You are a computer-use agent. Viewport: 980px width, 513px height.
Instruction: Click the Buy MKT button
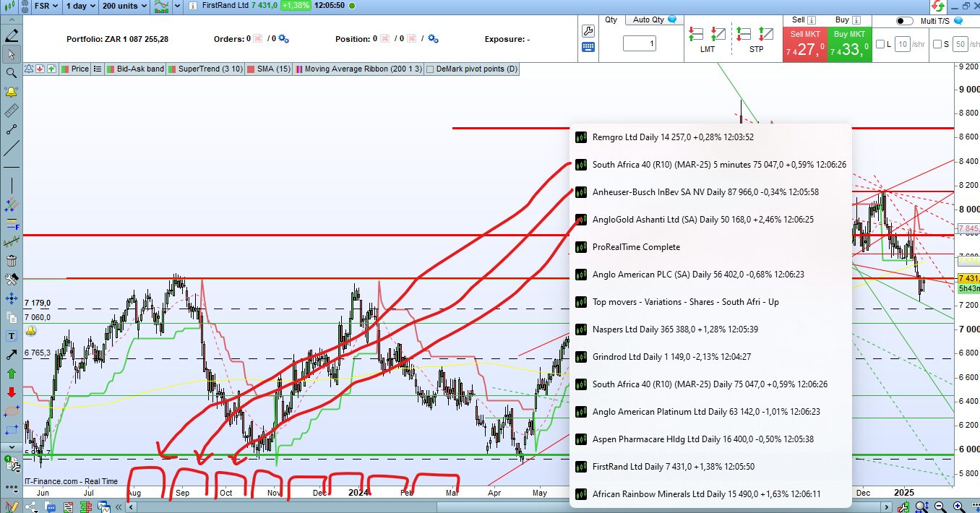click(849, 44)
